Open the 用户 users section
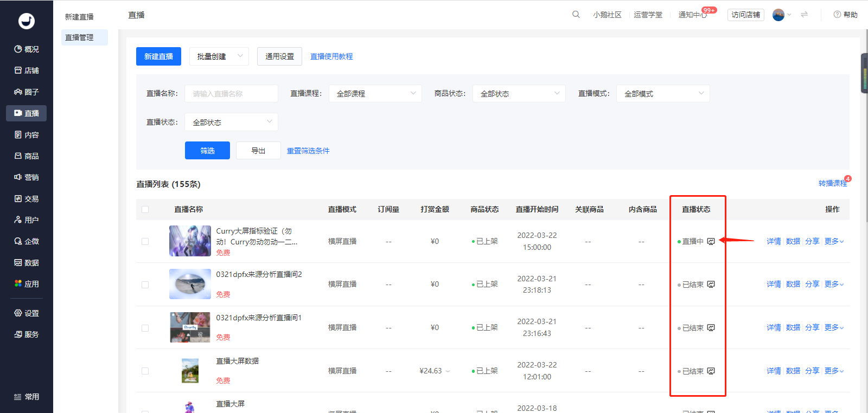 tap(26, 220)
